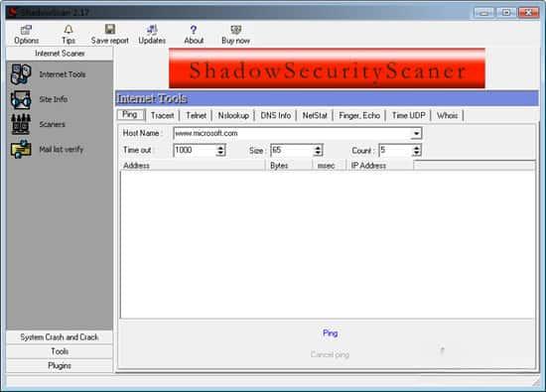Click the Site Info sidebar label
Viewport: 546px width, 392px height.
54,99
